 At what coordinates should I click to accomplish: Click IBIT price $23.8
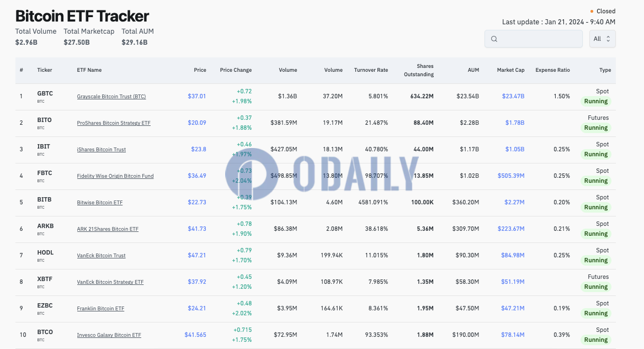[x=198, y=149]
